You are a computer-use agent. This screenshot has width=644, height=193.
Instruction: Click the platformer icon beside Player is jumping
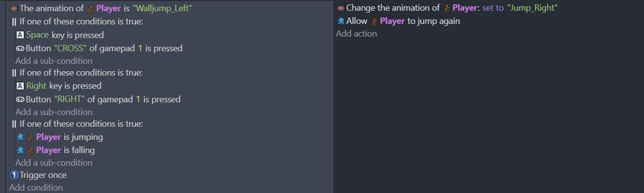[20, 137]
